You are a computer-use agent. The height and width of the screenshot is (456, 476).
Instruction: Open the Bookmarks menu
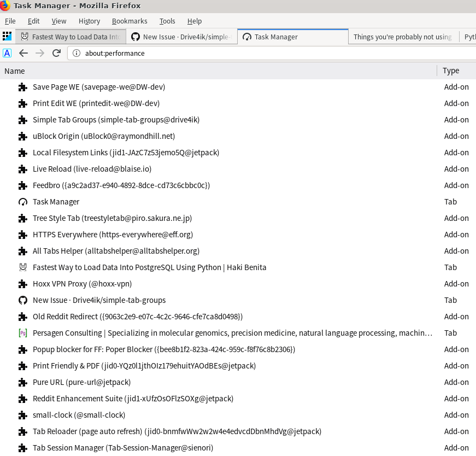coord(130,21)
